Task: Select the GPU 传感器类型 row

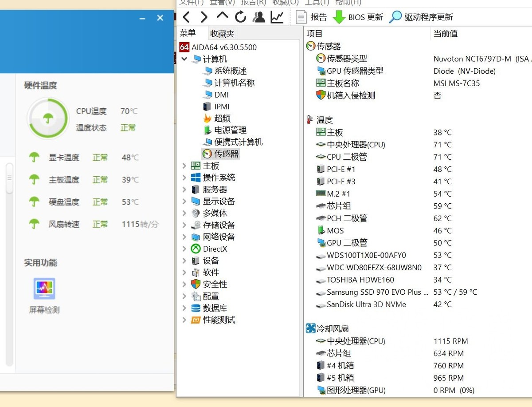Action: [418, 71]
